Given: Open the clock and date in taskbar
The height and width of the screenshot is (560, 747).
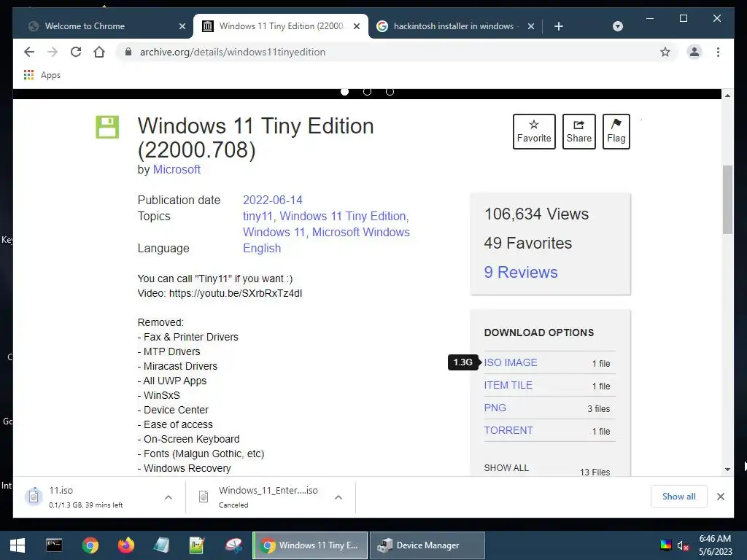Looking at the screenshot, I should 715,545.
